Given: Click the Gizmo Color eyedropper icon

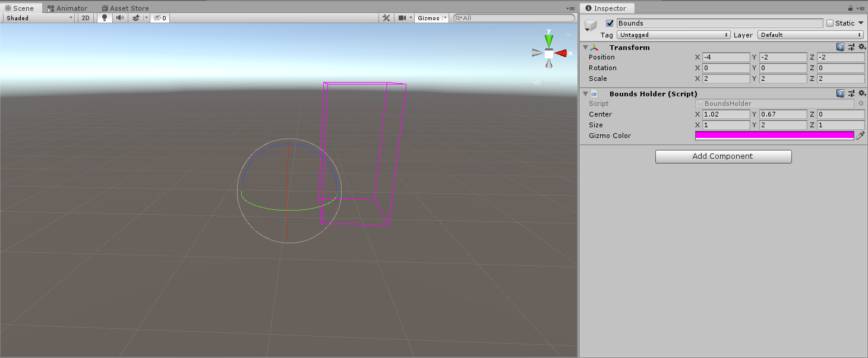Looking at the screenshot, I should tap(860, 135).
